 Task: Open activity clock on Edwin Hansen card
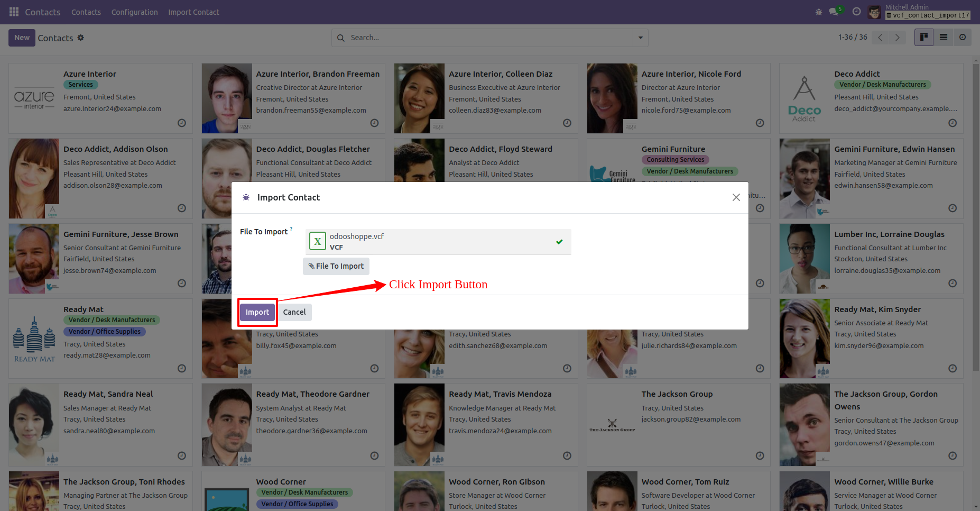point(953,208)
